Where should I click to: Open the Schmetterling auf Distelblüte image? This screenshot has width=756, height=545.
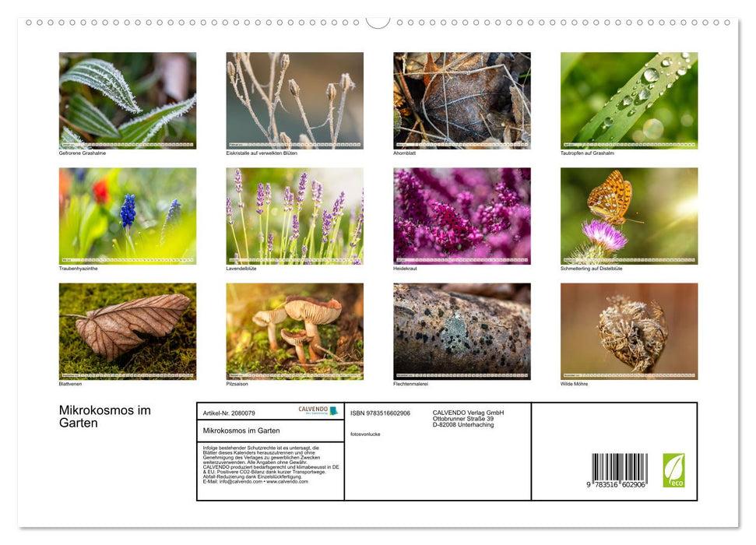click(x=629, y=213)
